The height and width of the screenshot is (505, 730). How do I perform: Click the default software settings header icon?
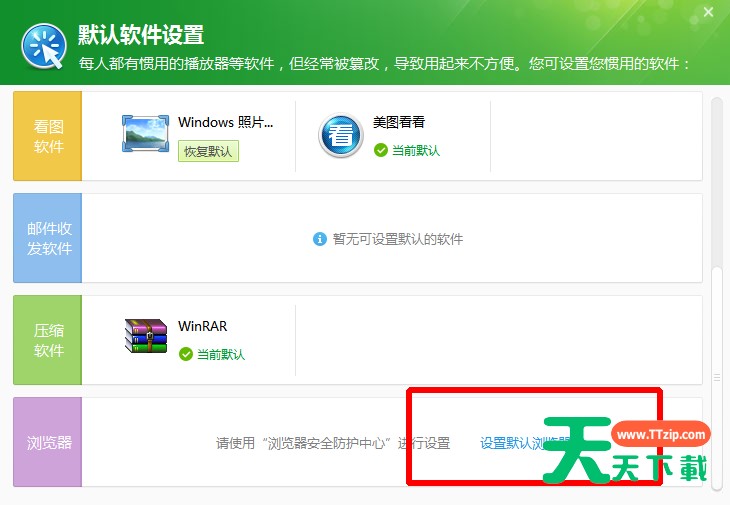44,46
